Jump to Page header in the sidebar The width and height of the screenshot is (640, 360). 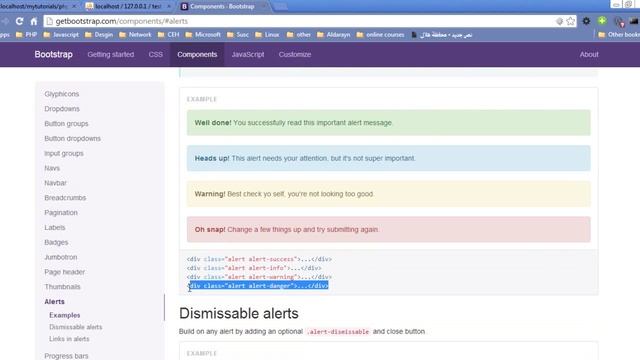coord(64,272)
